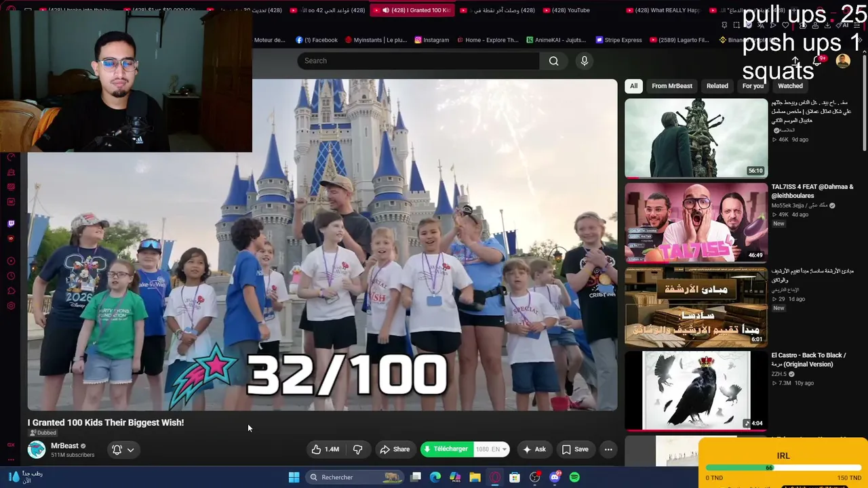Open Microsoft Store from the taskbar
This screenshot has height=488, width=868.
pyautogui.click(x=515, y=477)
